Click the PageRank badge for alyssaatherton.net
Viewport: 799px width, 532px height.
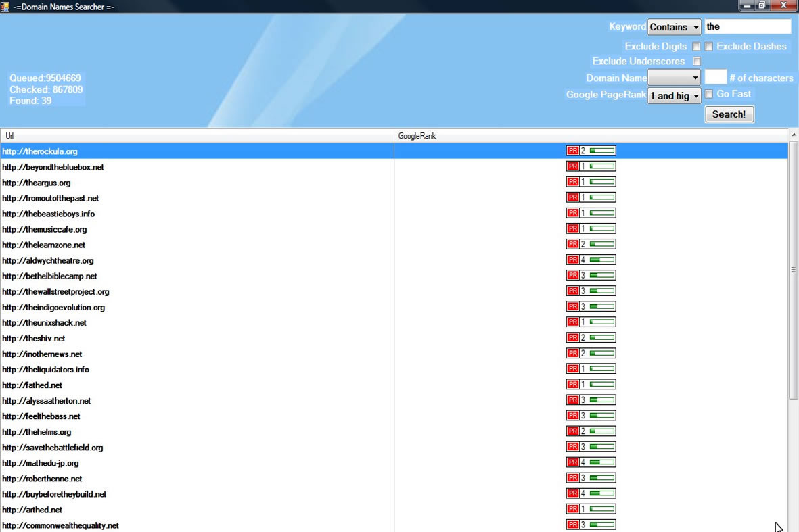(x=591, y=400)
